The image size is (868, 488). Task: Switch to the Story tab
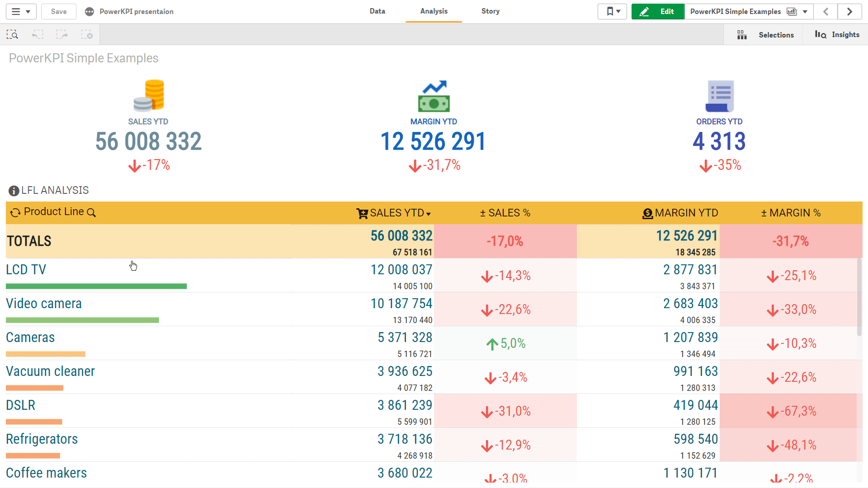490,11
